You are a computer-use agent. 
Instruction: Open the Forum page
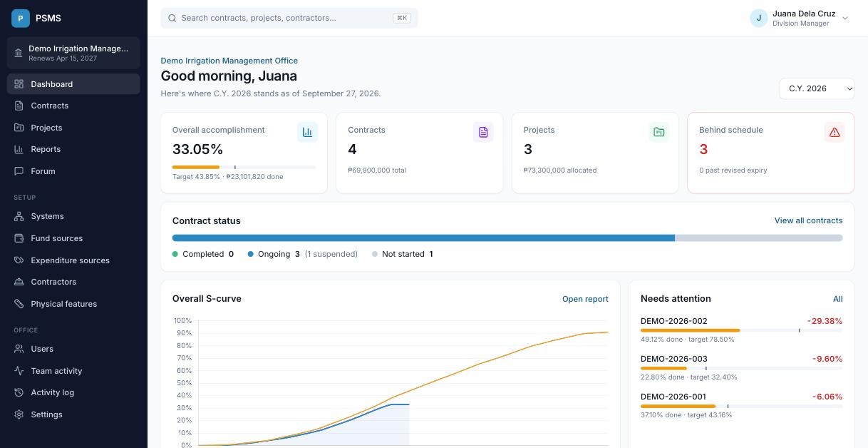tap(73, 171)
